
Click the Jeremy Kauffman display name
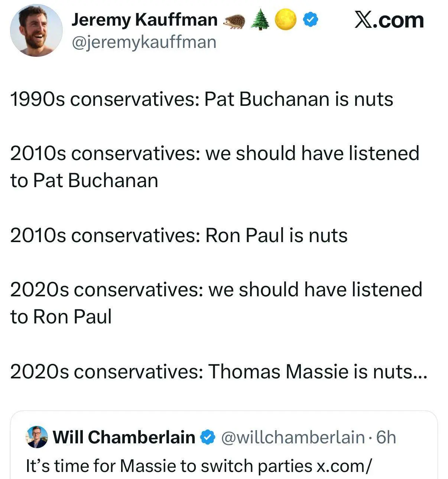point(144,20)
